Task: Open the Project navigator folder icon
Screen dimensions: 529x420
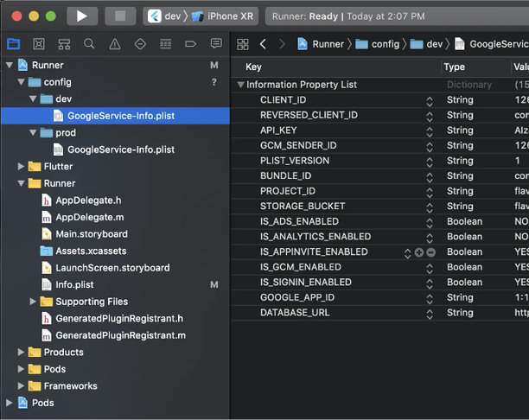Action: 14,44
